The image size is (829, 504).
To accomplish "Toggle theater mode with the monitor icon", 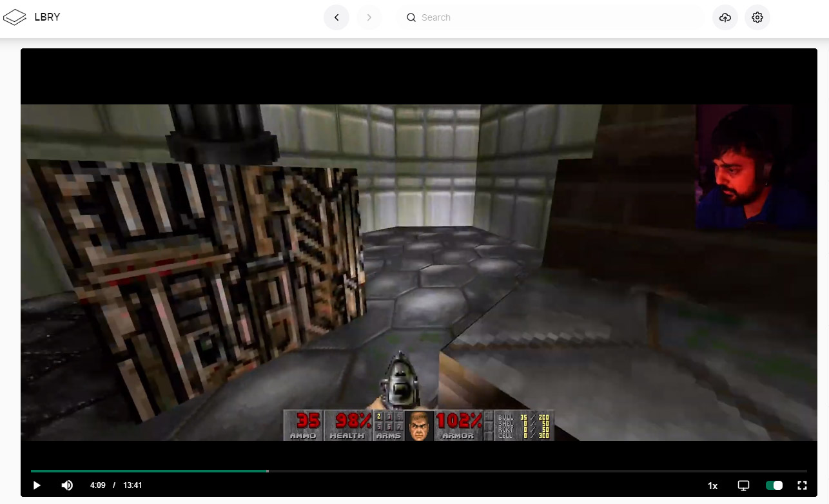I will 743,485.
